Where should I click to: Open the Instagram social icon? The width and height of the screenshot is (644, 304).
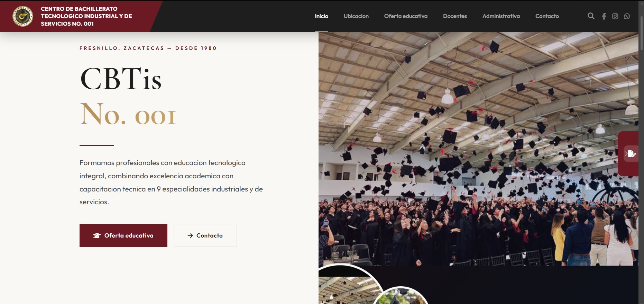[x=615, y=16]
